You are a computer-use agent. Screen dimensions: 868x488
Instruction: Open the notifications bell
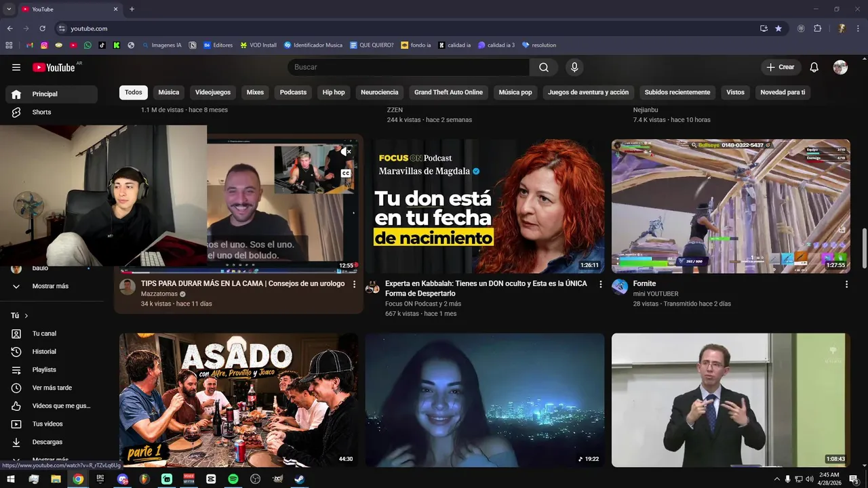click(x=814, y=67)
